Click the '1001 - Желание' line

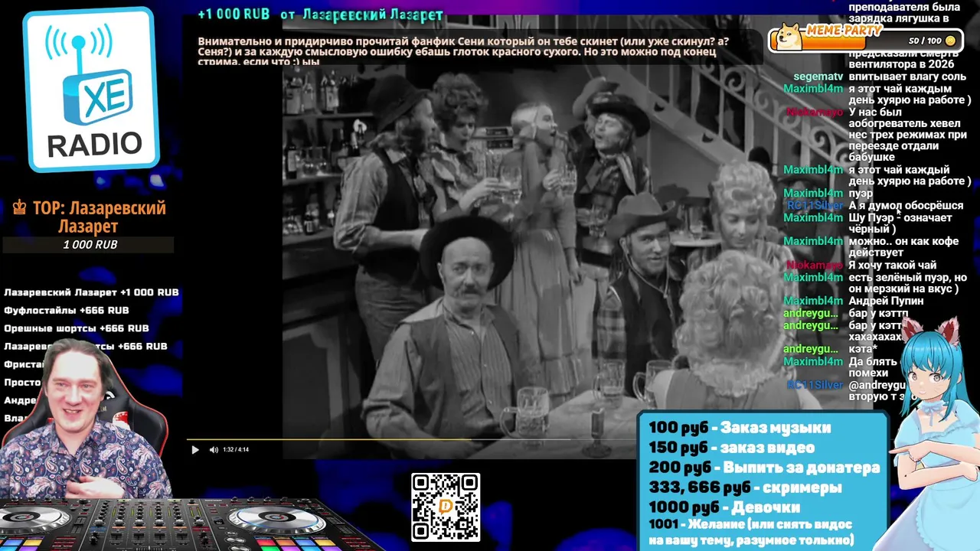(x=751, y=533)
